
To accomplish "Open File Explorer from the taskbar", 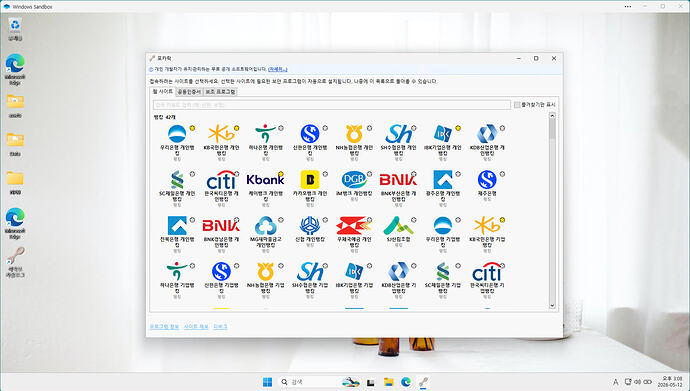I will [388, 382].
